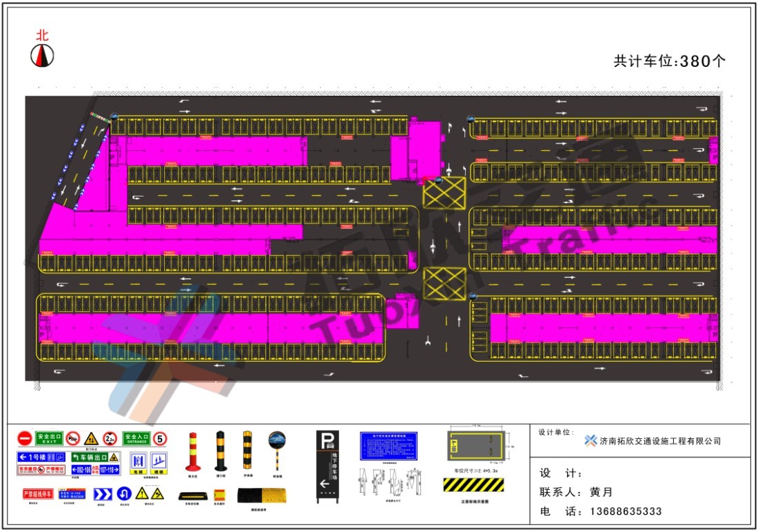The width and height of the screenshot is (758, 532).
Task: Click the convex corner mirror in legend
Action: [277, 447]
